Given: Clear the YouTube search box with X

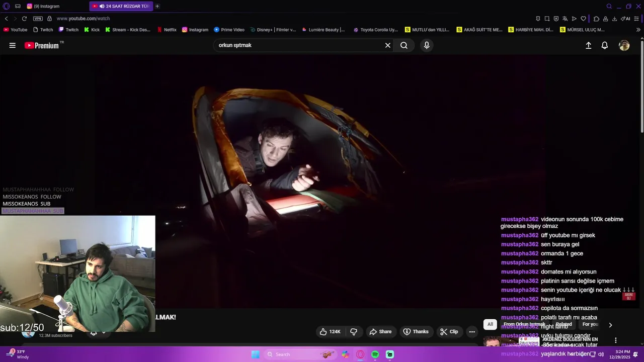Looking at the screenshot, I should pyautogui.click(x=388, y=45).
